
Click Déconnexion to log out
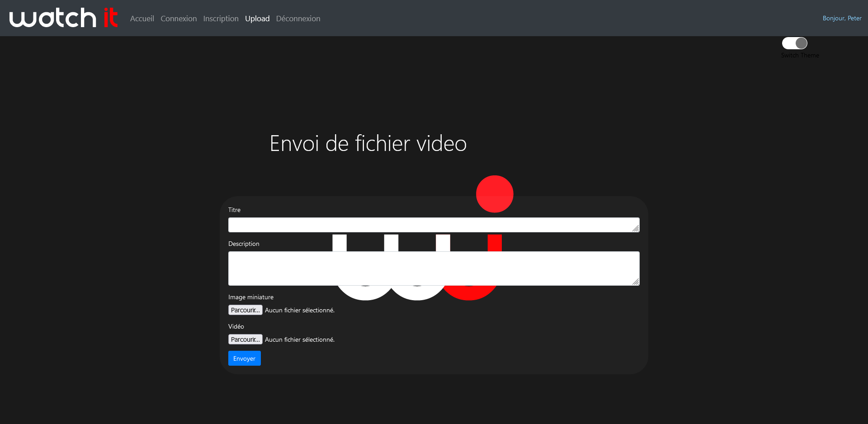[298, 19]
